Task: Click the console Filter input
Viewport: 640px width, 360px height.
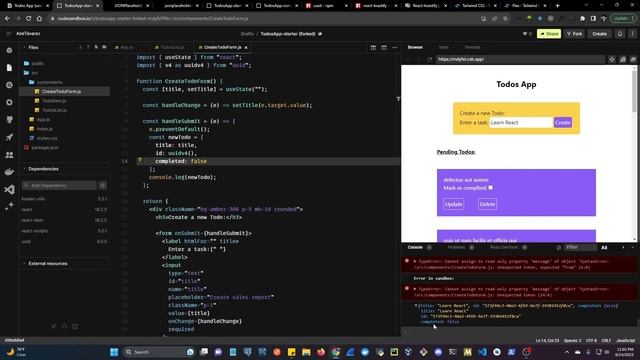Action: [580, 247]
